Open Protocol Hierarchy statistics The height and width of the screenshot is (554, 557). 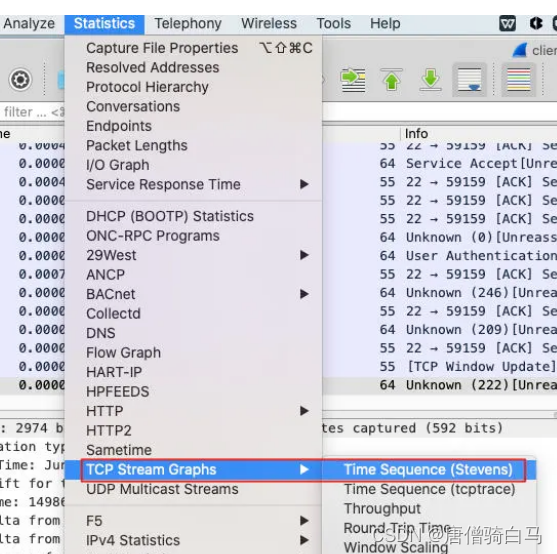193,87
